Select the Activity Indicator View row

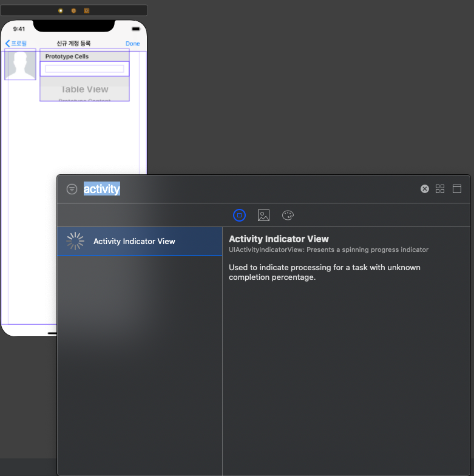(x=140, y=242)
